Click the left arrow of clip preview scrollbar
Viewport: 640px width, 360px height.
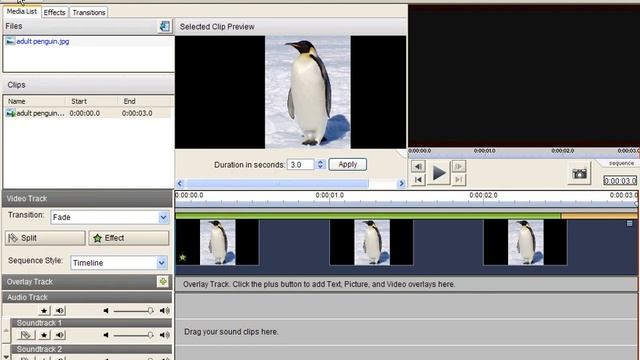click(x=180, y=183)
